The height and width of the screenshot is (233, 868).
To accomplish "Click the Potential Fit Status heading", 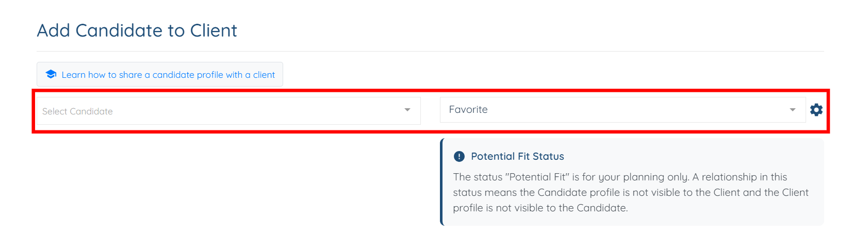I will point(517,156).
